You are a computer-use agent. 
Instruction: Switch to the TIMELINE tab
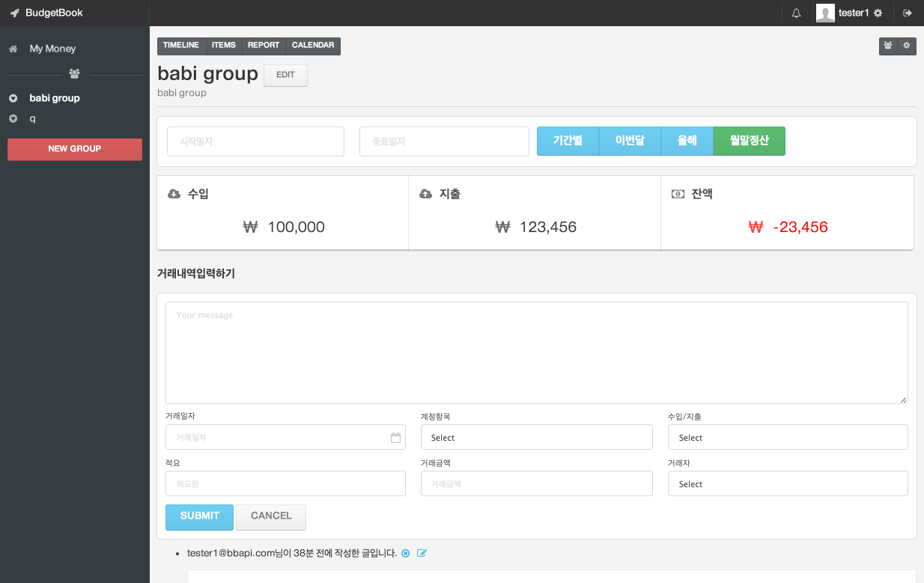181,46
